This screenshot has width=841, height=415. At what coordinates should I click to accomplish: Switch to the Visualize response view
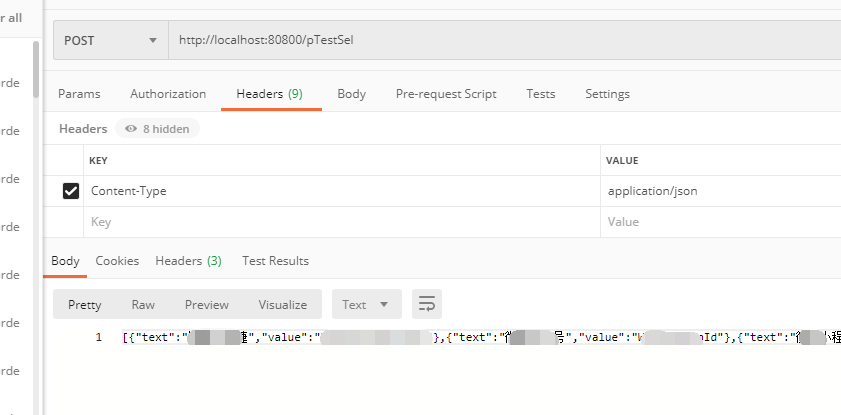pos(283,305)
